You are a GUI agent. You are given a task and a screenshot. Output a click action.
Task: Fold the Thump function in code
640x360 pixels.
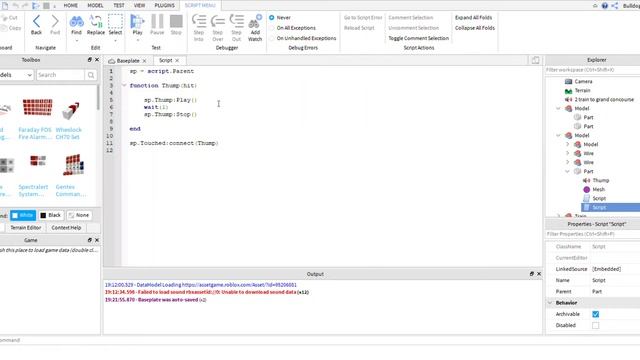click(x=124, y=86)
